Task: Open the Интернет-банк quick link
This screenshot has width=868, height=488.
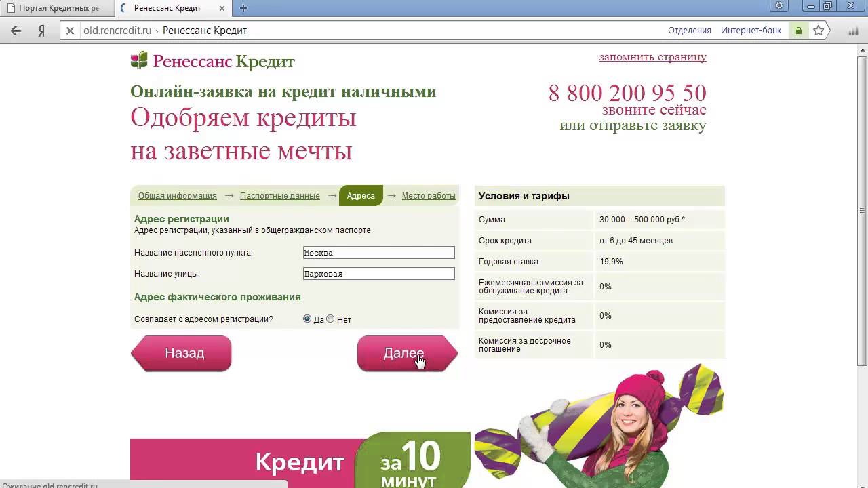Action: (x=751, y=30)
